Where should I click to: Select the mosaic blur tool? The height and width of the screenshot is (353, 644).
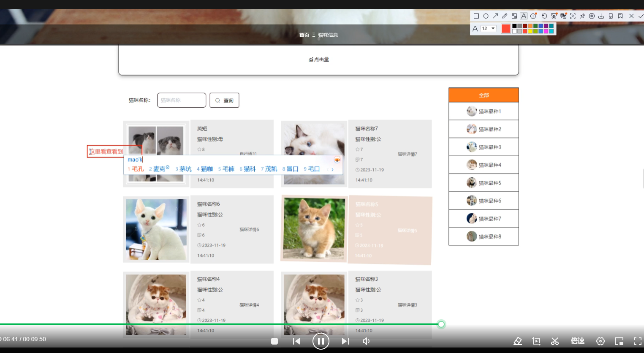[514, 16]
